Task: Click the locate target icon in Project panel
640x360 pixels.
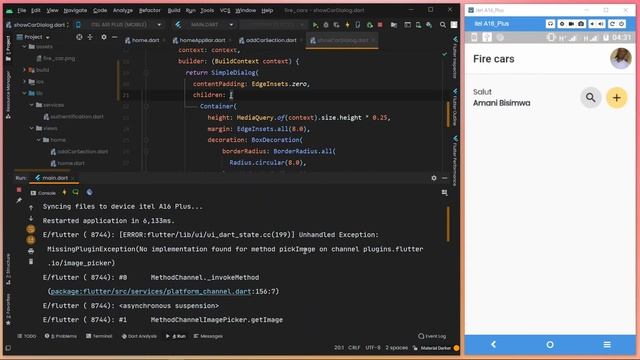Action: click(x=79, y=37)
